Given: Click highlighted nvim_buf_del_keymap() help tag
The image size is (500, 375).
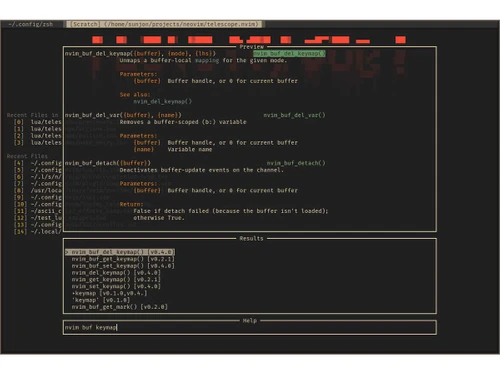Looking at the screenshot, I should [289, 53].
